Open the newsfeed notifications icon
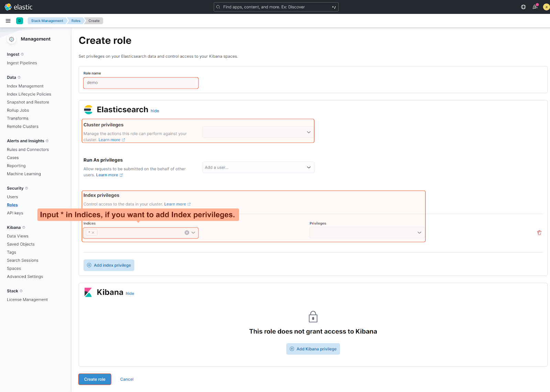The width and height of the screenshot is (550, 392). [535, 7]
